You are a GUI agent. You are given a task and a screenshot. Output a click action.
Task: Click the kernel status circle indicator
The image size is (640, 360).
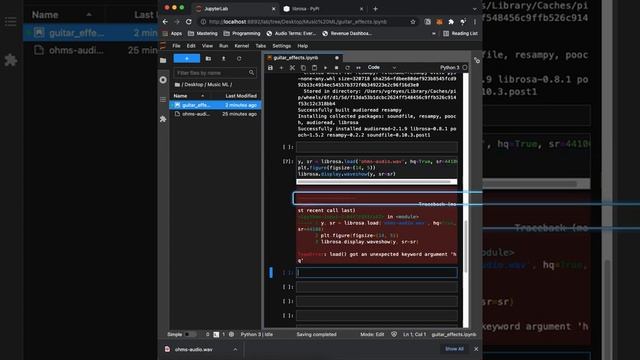pyautogui.click(x=465, y=68)
